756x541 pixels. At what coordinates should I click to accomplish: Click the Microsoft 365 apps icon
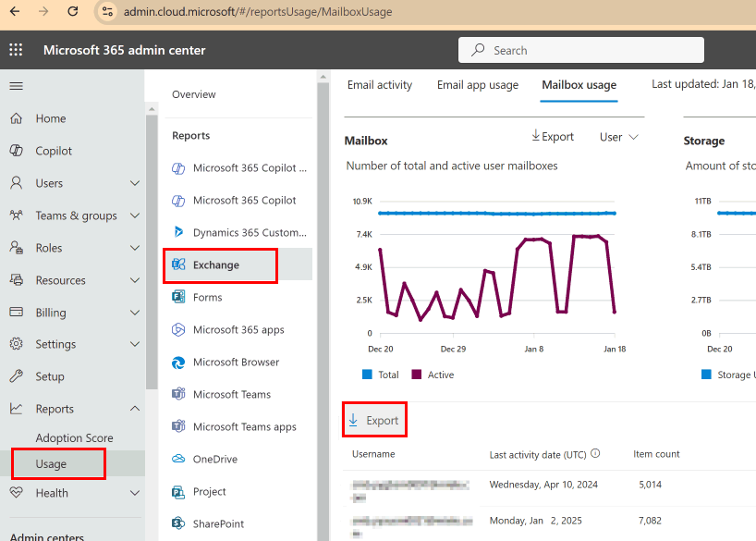tap(178, 329)
